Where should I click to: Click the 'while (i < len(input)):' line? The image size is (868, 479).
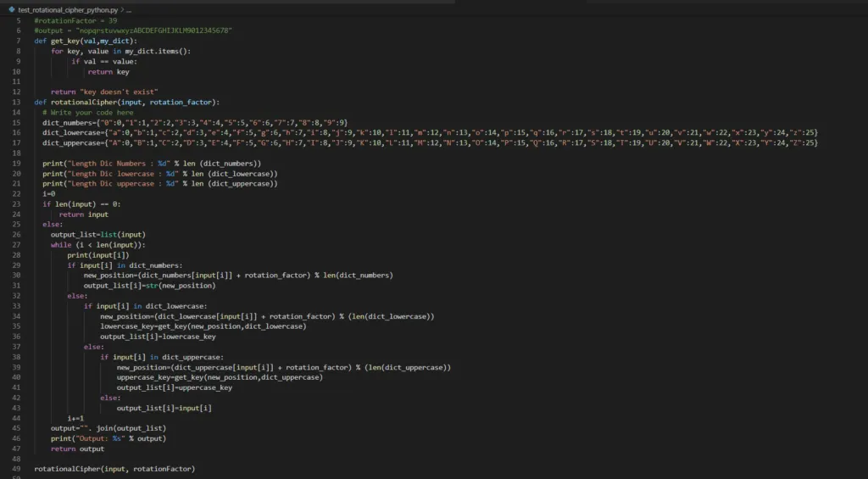pos(98,245)
